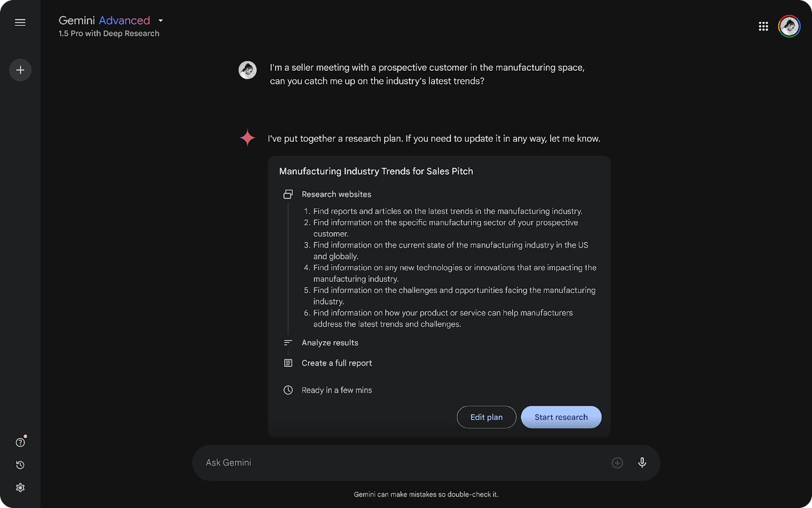Click the 1.5 Pro with Deep Research label
Image resolution: width=812 pixels, height=508 pixels.
[109, 33]
